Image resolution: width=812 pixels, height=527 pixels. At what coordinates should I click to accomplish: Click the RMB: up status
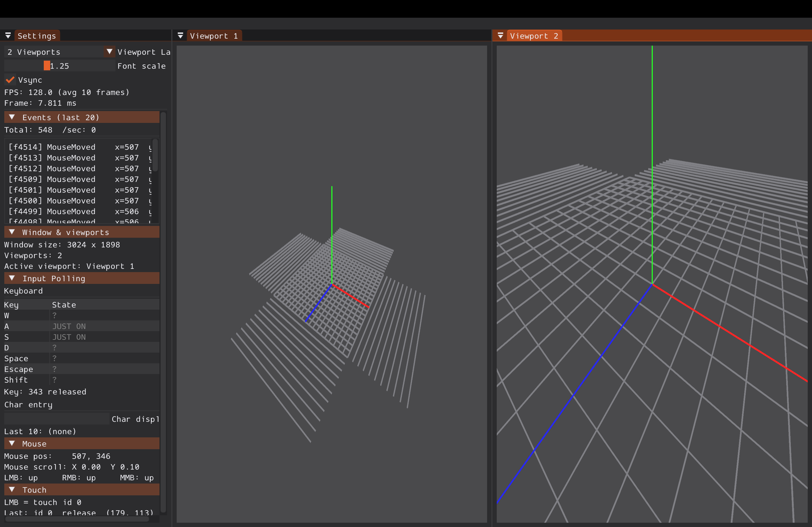point(79,478)
